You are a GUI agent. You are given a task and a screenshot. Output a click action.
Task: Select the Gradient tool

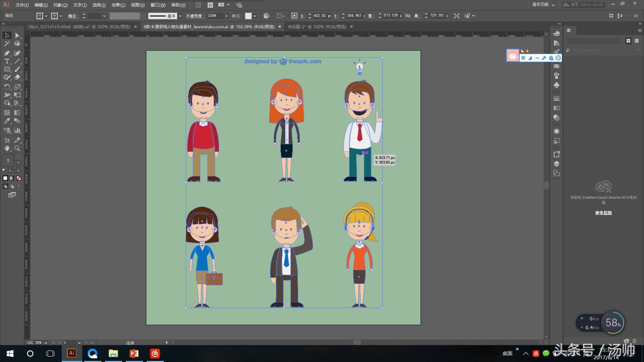17,113
